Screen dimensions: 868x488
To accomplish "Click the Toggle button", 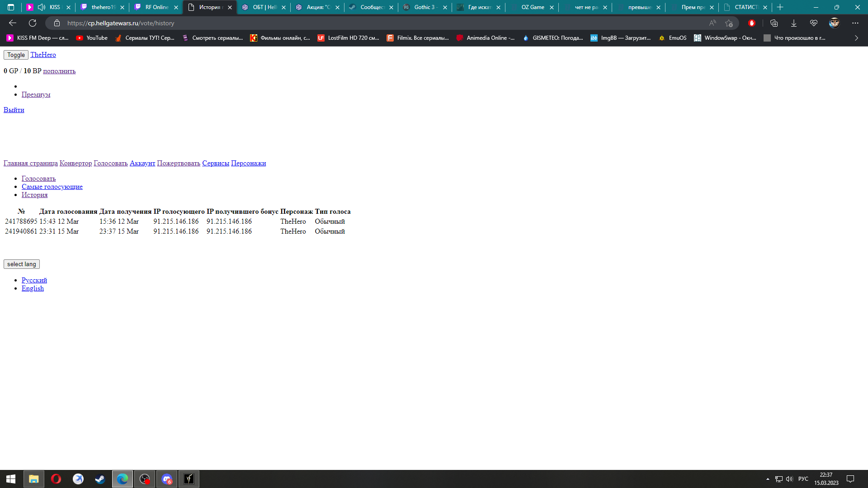I will click(x=16, y=55).
